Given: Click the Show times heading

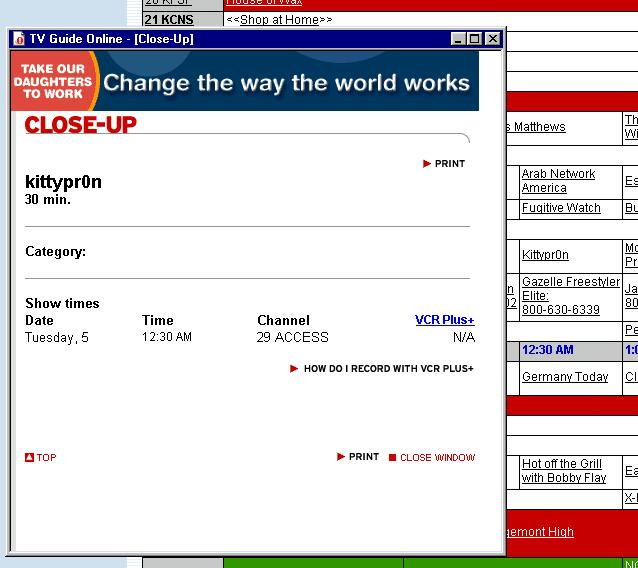Looking at the screenshot, I should pyautogui.click(x=62, y=303).
